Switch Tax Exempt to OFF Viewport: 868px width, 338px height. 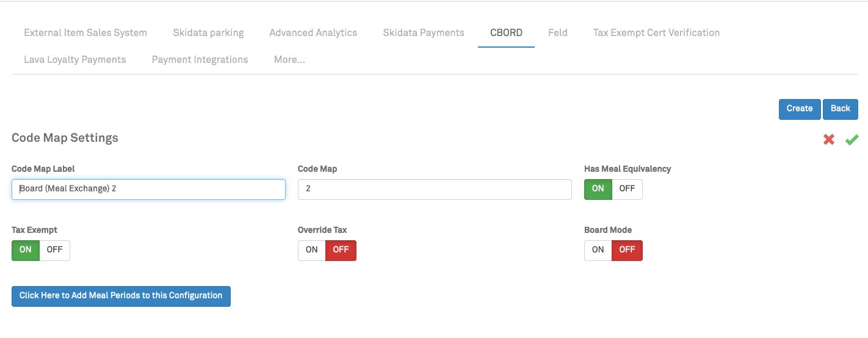(54, 250)
